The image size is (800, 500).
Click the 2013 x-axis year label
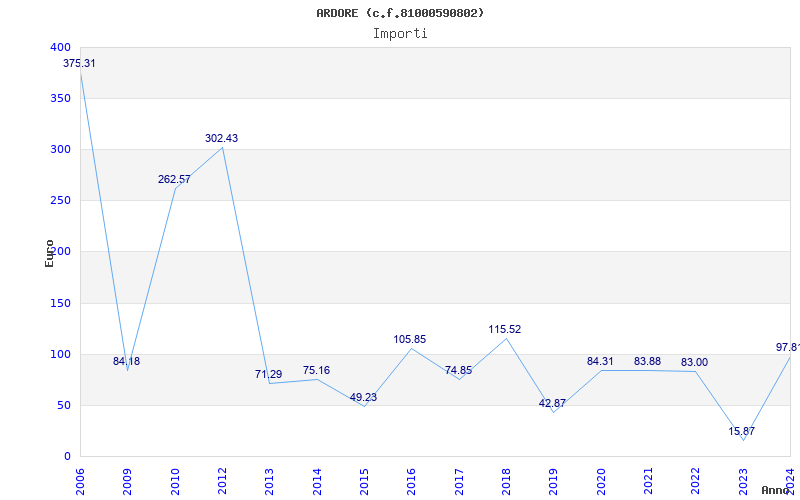point(269,482)
